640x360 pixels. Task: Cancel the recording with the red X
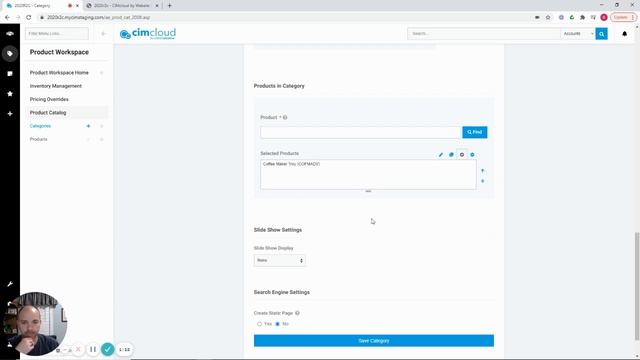pyautogui.click(x=78, y=349)
